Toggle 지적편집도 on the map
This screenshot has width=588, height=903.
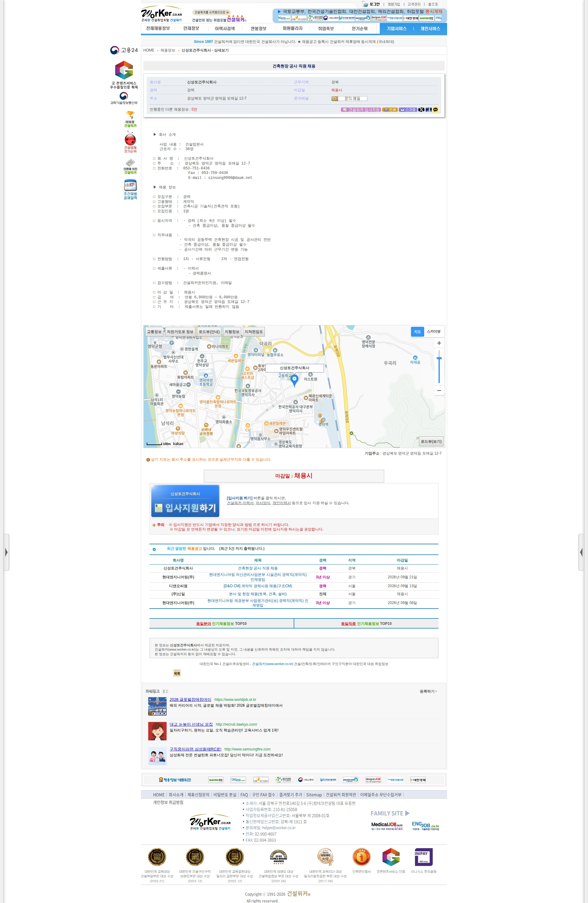click(254, 332)
